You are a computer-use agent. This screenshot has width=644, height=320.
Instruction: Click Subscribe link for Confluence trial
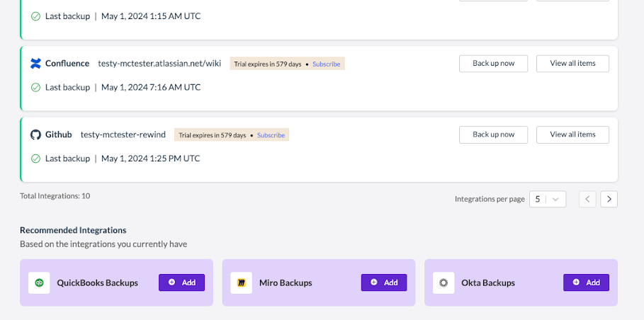coord(326,64)
